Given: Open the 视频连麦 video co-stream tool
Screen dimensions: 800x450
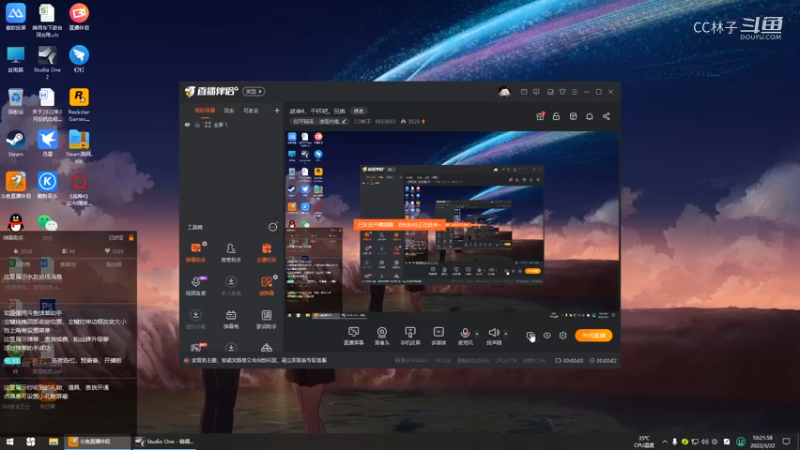Looking at the screenshot, I should coord(196,286).
